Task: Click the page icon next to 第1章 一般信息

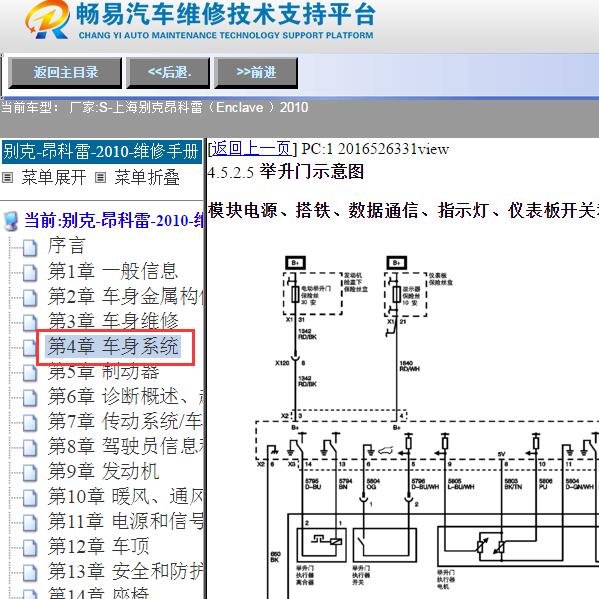Action: [30, 273]
